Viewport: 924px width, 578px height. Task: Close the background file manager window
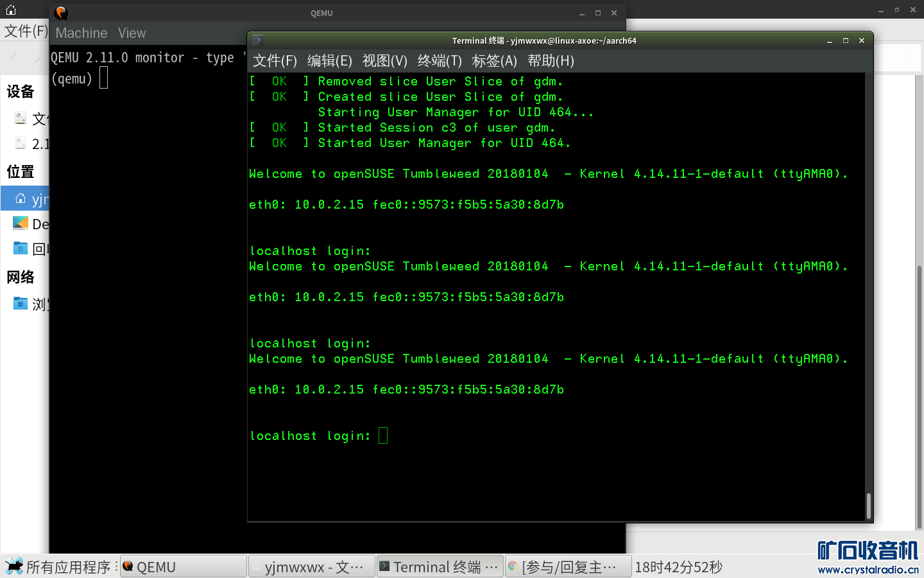coord(913,10)
